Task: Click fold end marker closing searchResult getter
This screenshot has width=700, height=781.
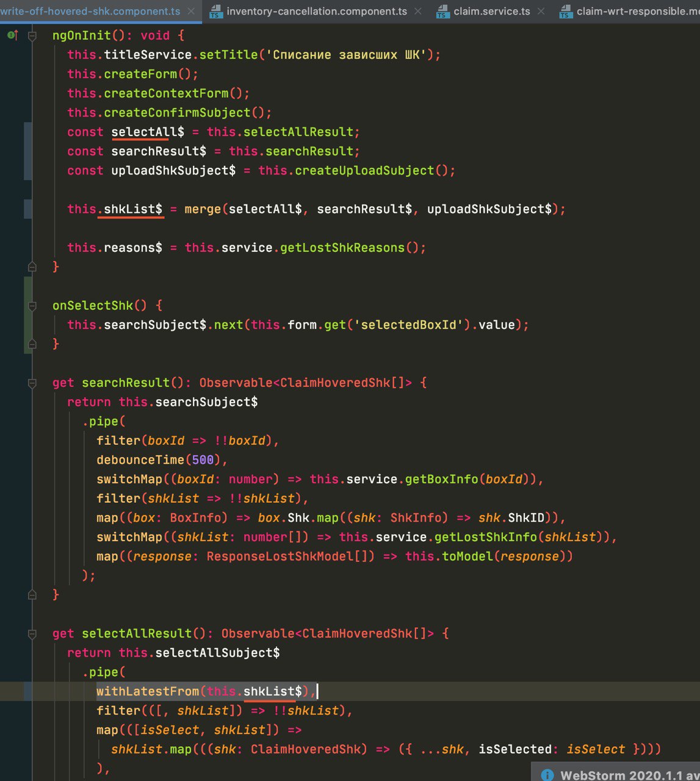Action: coord(32,594)
